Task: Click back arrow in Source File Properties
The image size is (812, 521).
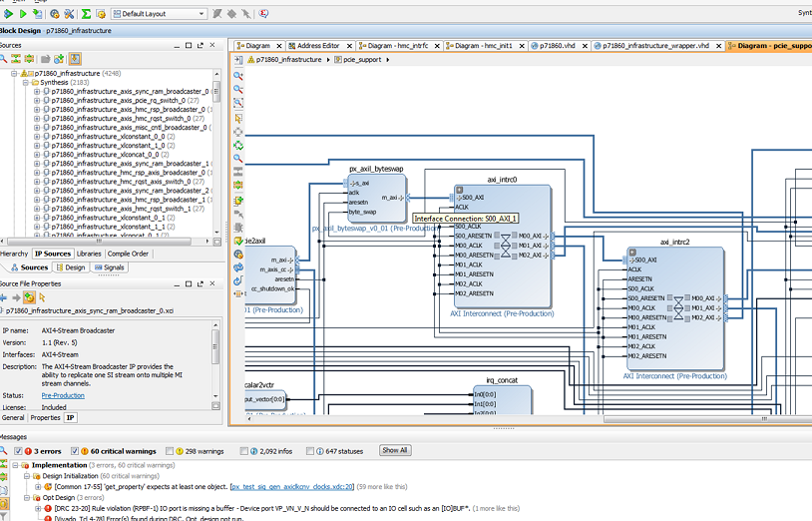Action: click(4, 297)
